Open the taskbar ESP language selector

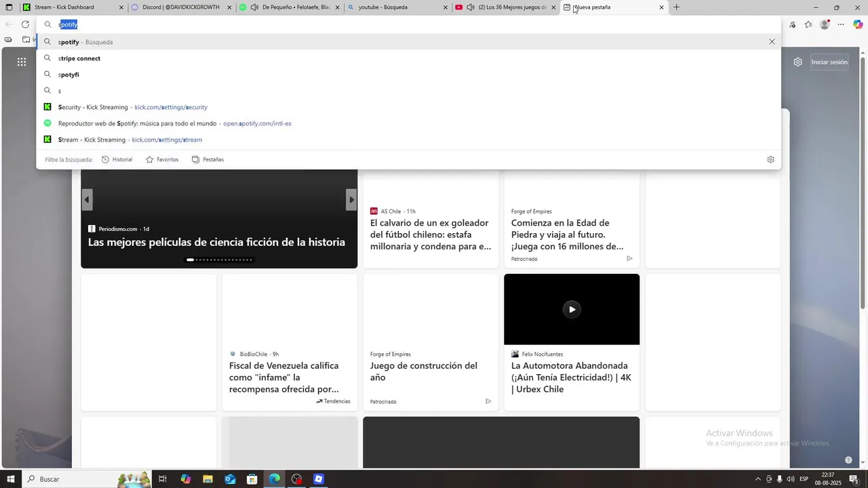(804, 479)
